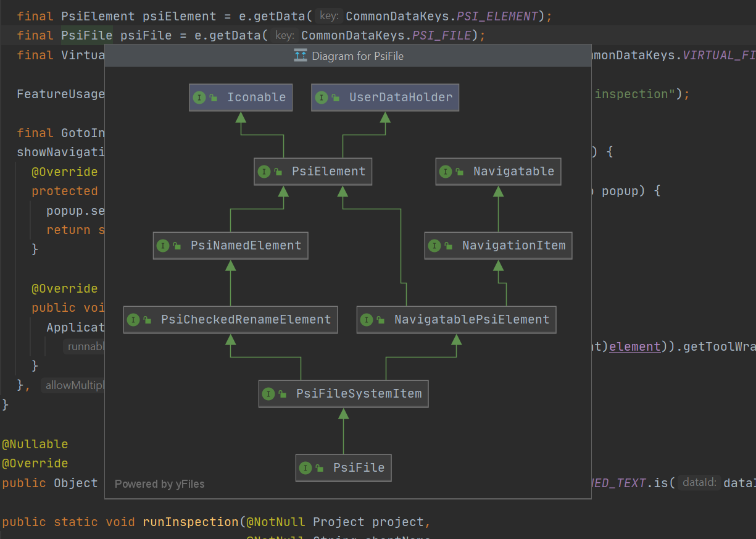756x539 pixels.
Task: Click the diagram icon in popup title
Action: [x=301, y=56]
